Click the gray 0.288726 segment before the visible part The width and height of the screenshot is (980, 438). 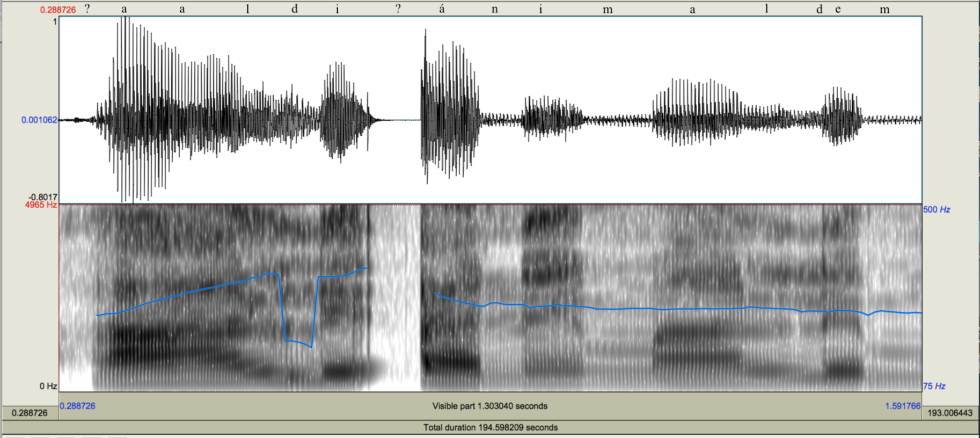coord(30,413)
